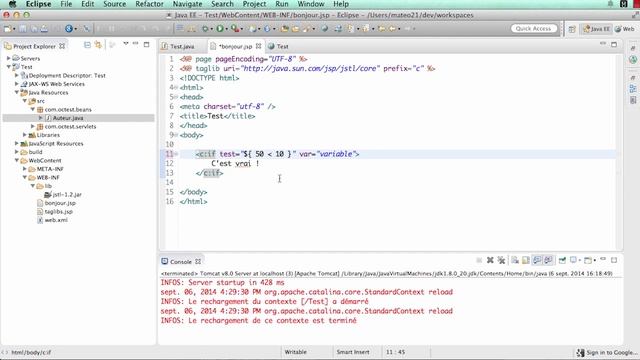Minimize the Project Explorer view

coord(136,44)
